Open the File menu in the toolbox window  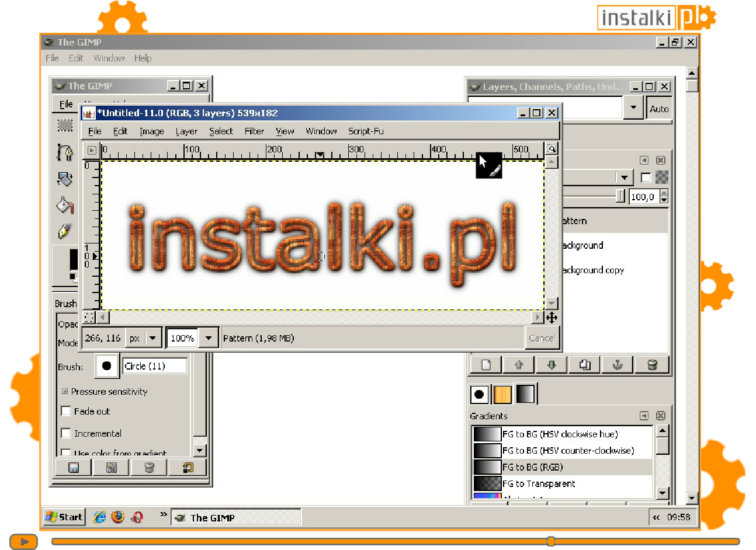click(66, 104)
